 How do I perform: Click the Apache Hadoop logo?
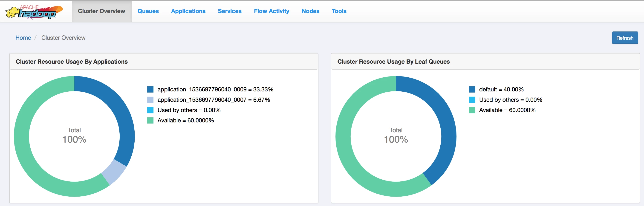pyautogui.click(x=34, y=12)
